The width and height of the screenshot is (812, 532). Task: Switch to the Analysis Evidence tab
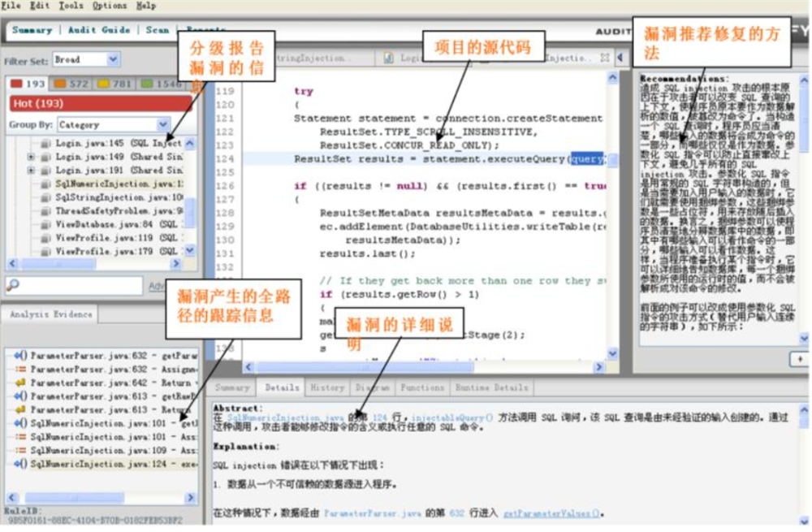pyautogui.click(x=50, y=314)
